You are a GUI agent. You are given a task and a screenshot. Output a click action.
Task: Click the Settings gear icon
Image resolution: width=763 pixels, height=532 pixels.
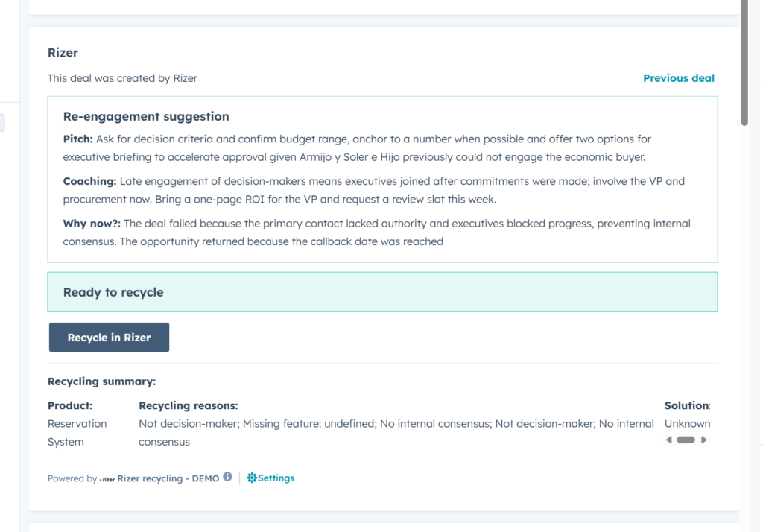pyautogui.click(x=252, y=478)
